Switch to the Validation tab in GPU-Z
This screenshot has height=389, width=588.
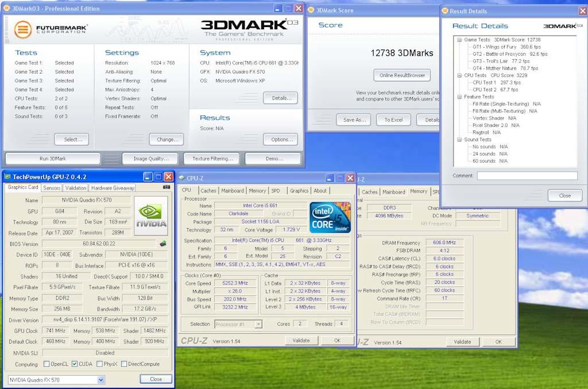(75, 188)
